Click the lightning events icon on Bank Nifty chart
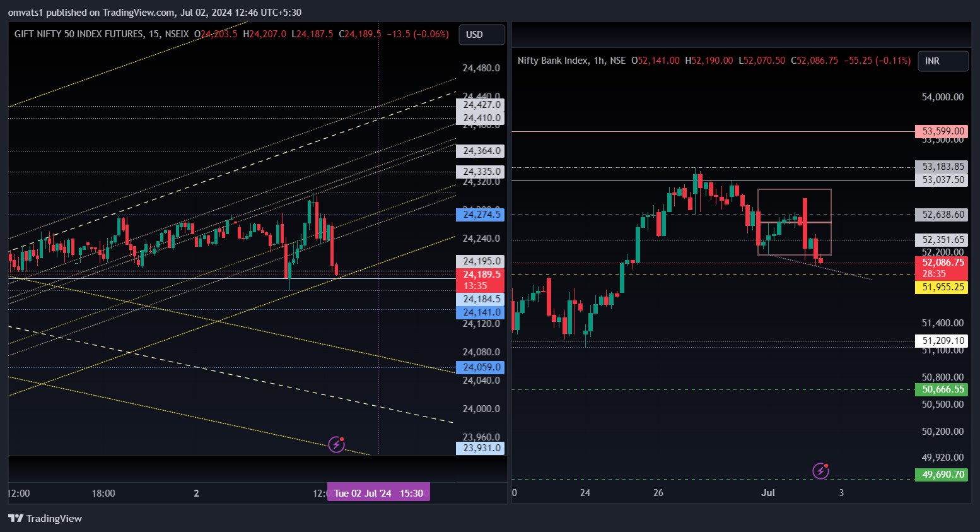Viewport: 980px width, 532px height. point(820,471)
